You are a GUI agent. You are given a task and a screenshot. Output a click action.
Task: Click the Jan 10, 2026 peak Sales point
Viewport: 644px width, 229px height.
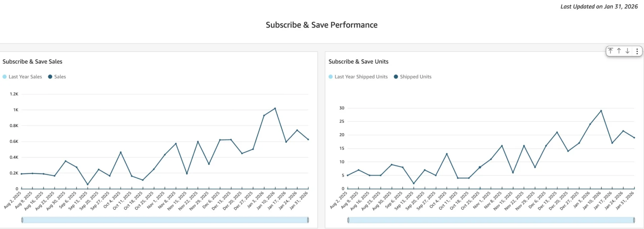(275, 108)
